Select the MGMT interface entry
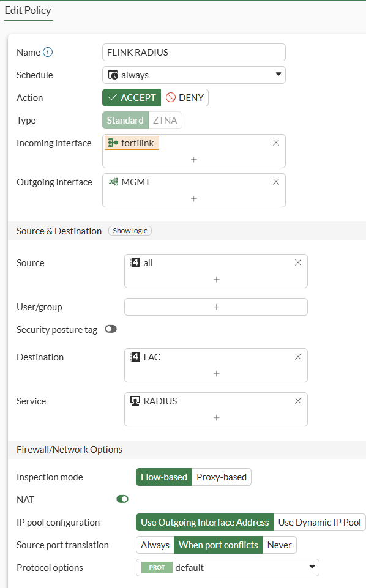 click(129, 182)
